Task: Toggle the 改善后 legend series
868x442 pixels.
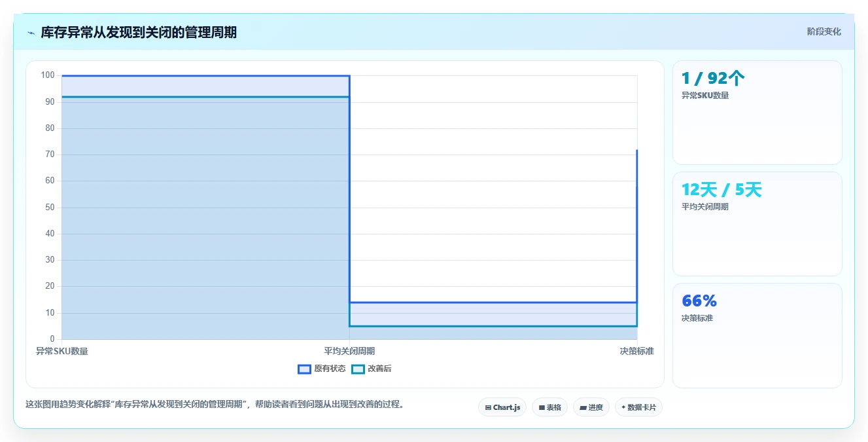Action: (372, 369)
